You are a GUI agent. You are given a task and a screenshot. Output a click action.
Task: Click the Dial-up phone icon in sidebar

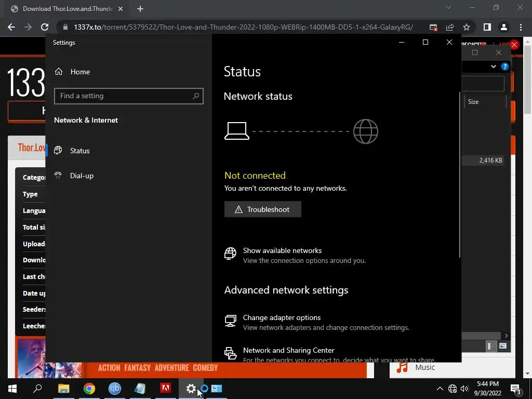(58, 176)
